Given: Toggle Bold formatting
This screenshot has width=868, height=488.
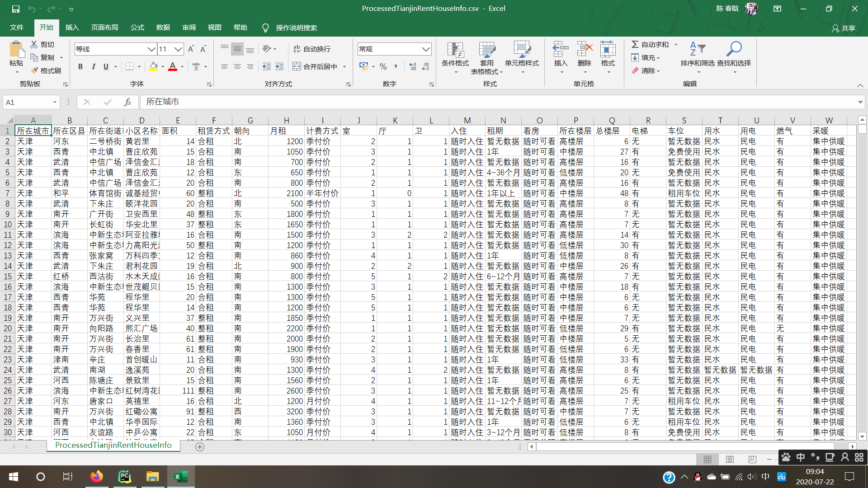Looking at the screenshot, I should tap(80, 67).
